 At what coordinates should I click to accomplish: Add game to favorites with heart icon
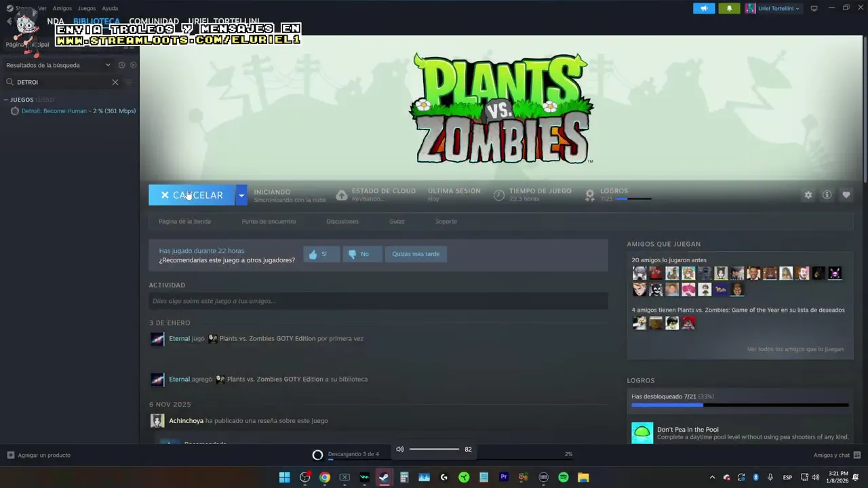(846, 195)
